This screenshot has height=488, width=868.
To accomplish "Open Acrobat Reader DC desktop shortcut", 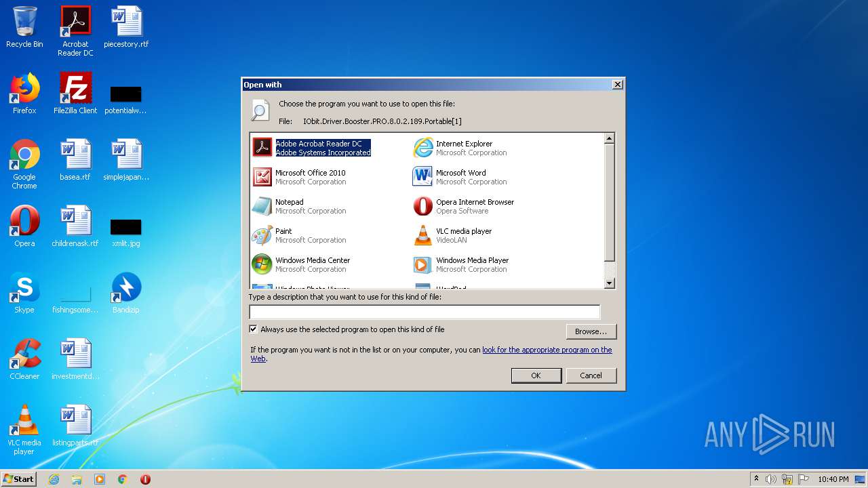I will pyautogui.click(x=75, y=31).
